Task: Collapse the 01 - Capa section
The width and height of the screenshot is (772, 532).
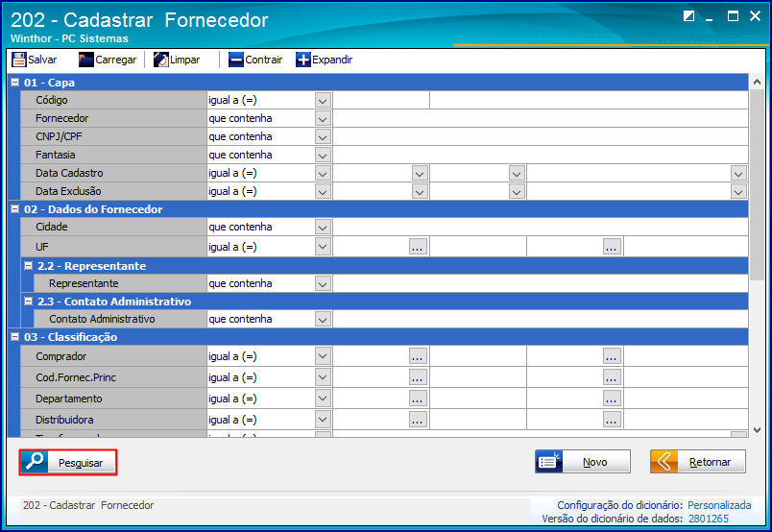Action: [x=15, y=83]
